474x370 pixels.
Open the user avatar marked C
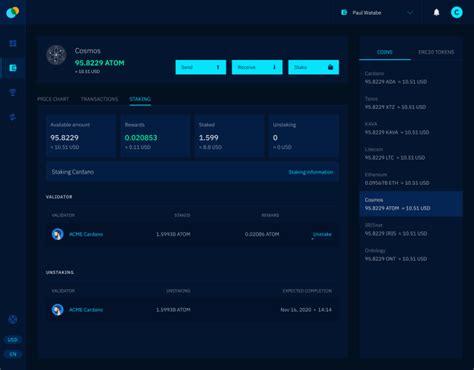pos(457,13)
